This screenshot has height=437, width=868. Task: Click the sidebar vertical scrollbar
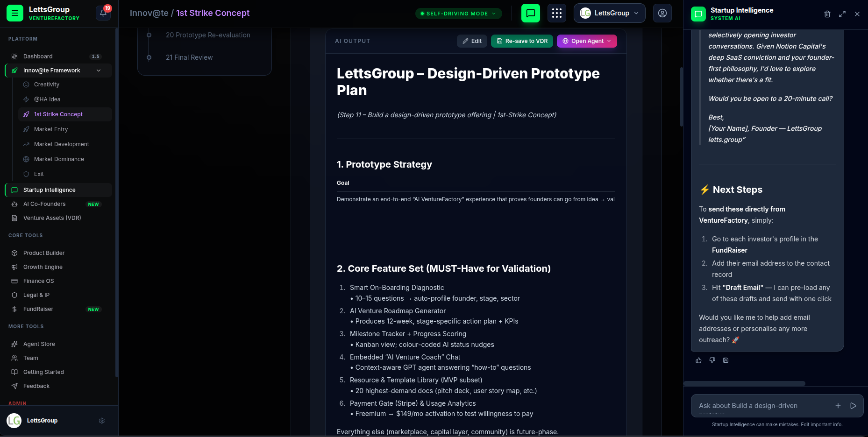tap(116, 203)
